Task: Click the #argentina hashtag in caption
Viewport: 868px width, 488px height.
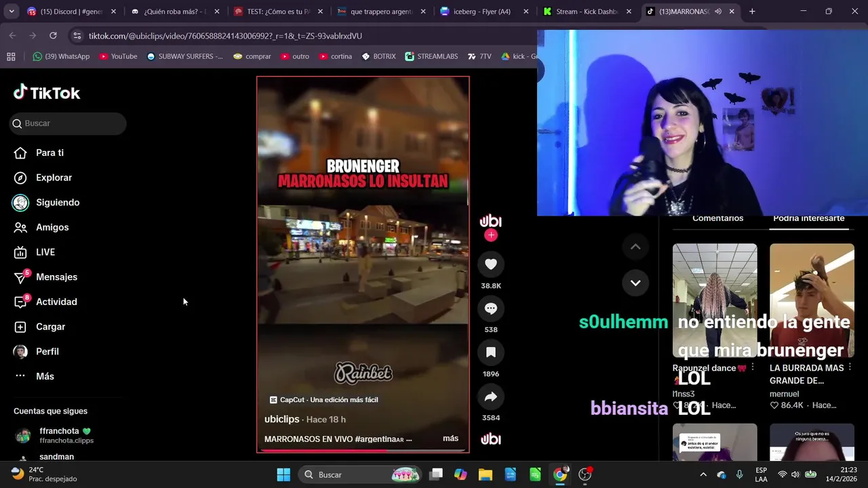Action: pyautogui.click(x=378, y=439)
